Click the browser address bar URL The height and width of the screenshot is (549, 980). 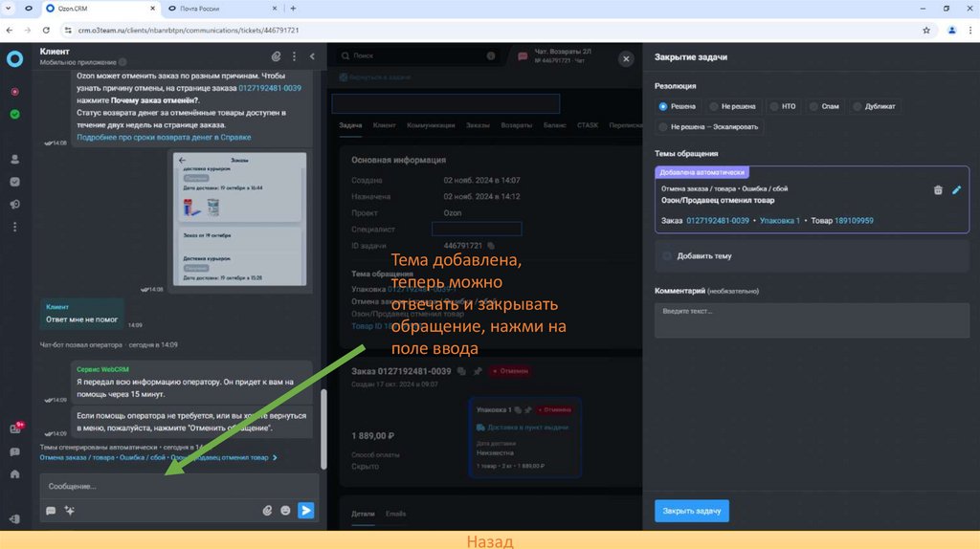pyautogui.click(x=189, y=30)
